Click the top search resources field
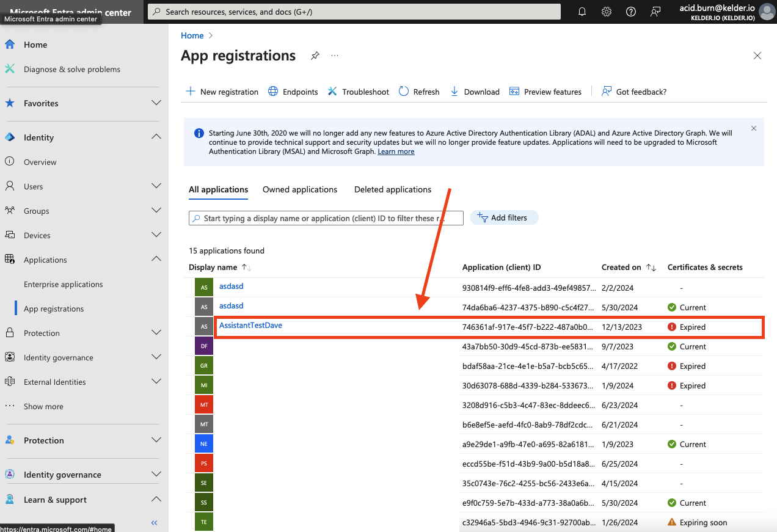 [x=355, y=12]
